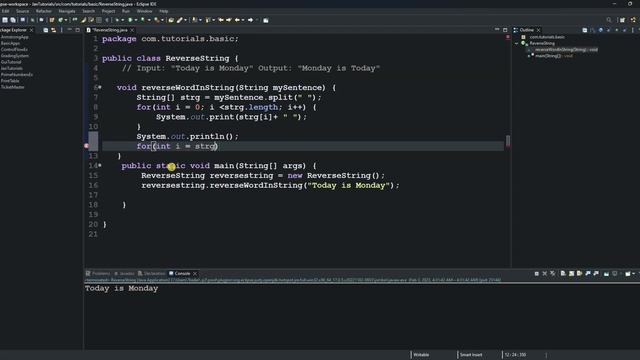Select main(String[]) method in Outline
Viewport: 640px width, 360px height.
coord(554,56)
